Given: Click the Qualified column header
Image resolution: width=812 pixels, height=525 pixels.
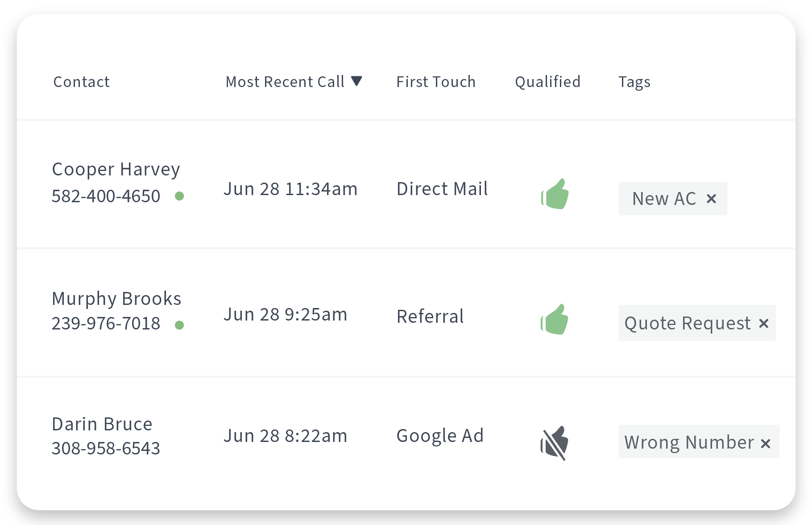Looking at the screenshot, I should (x=548, y=82).
